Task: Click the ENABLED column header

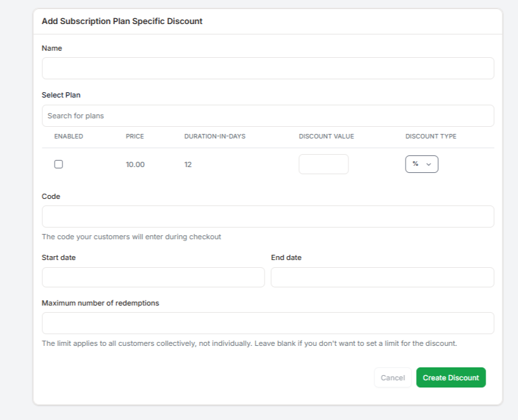Action: 68,137
